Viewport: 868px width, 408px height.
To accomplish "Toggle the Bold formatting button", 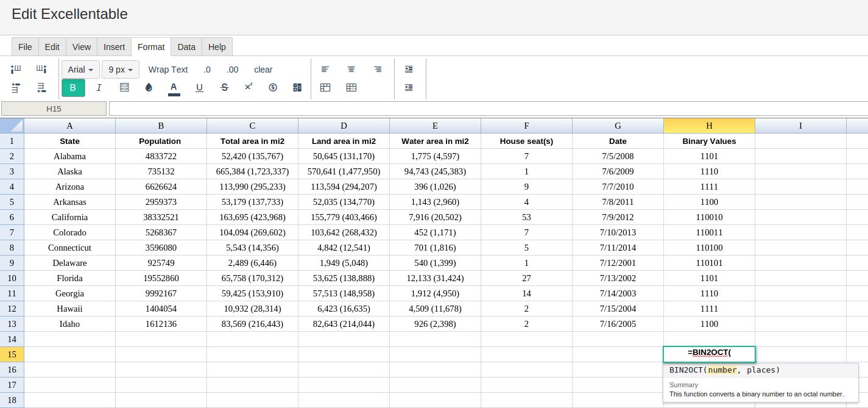I will coord(73,88).
